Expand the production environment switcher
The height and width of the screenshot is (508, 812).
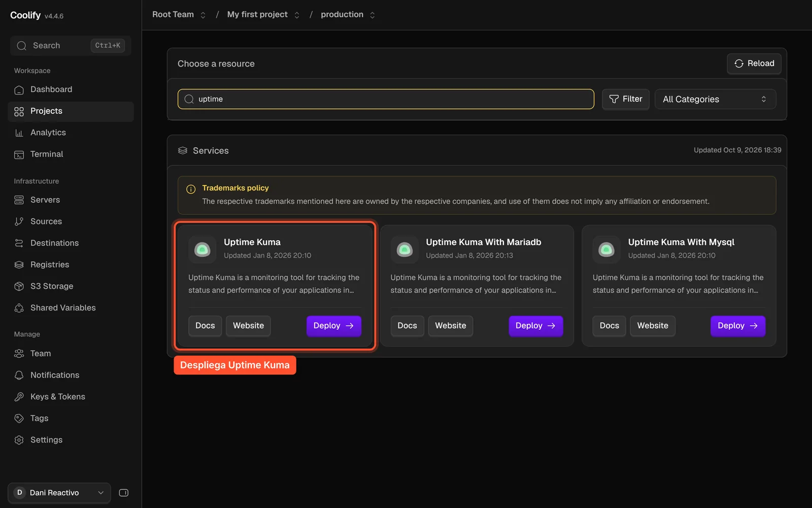click(x=373, y=15)
